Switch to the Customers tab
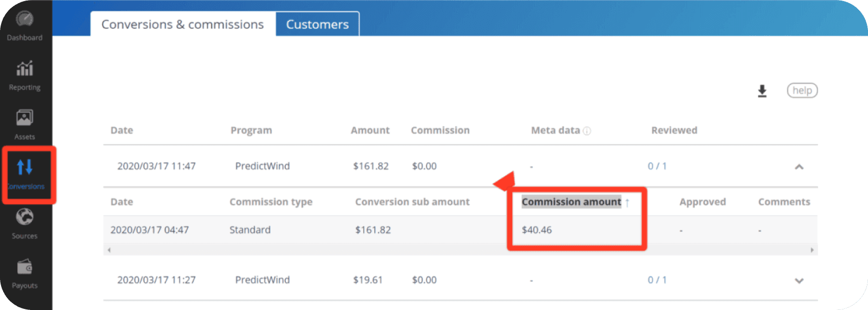The height and width of the screenshot is (310, 868). tap(317, 24)
